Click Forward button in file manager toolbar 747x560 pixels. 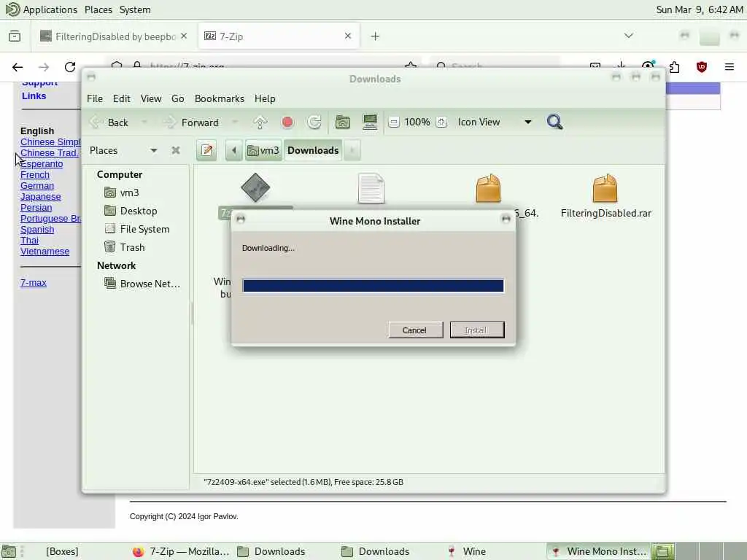click(x=192, y=122)
